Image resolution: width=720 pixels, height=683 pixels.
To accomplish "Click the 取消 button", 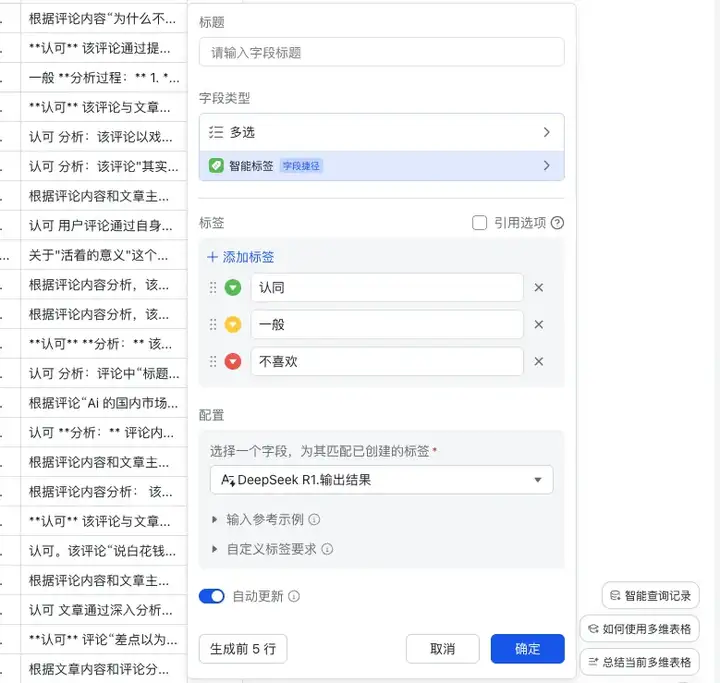I will [x=443, y=649].
